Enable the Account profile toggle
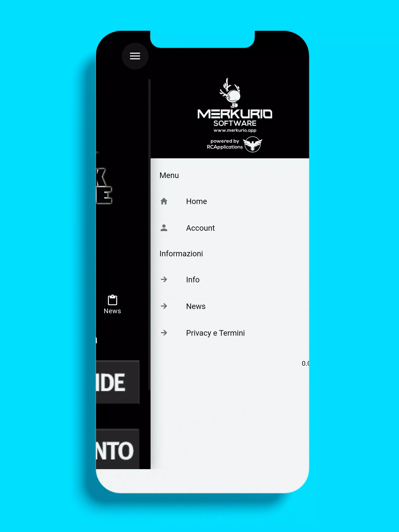This screenshot has height=532, width=399. tap(200, 228)
